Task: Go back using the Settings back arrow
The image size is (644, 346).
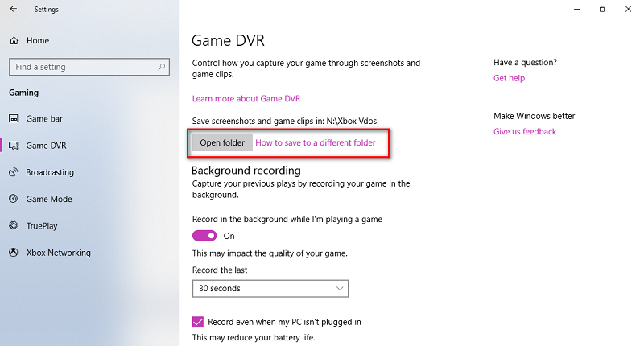Action: [x=14, y=9]
